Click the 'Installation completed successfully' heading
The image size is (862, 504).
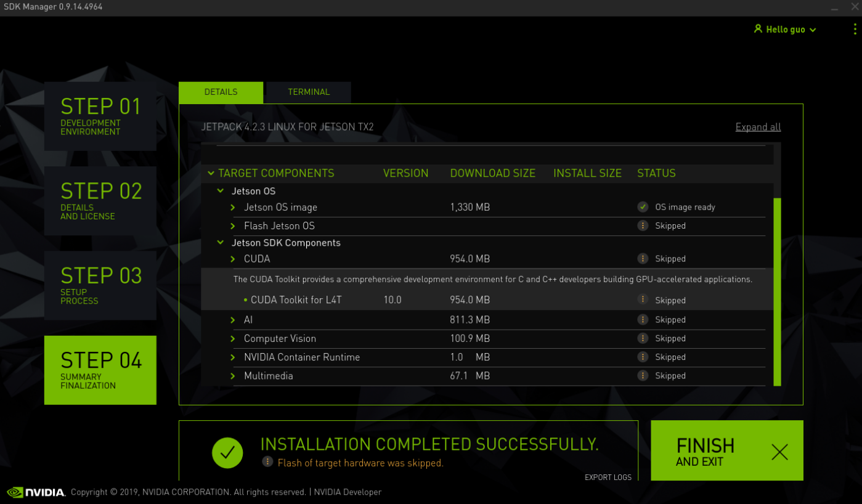[429, 444]
